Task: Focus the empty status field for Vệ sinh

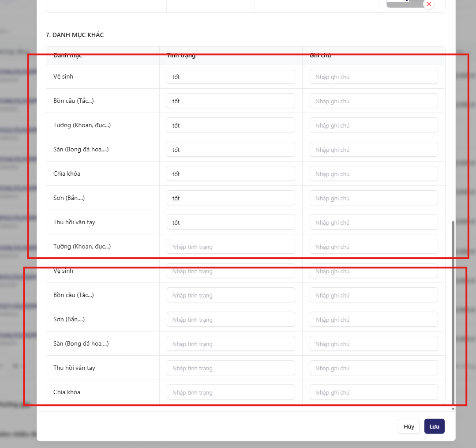Action: point(231,271)
